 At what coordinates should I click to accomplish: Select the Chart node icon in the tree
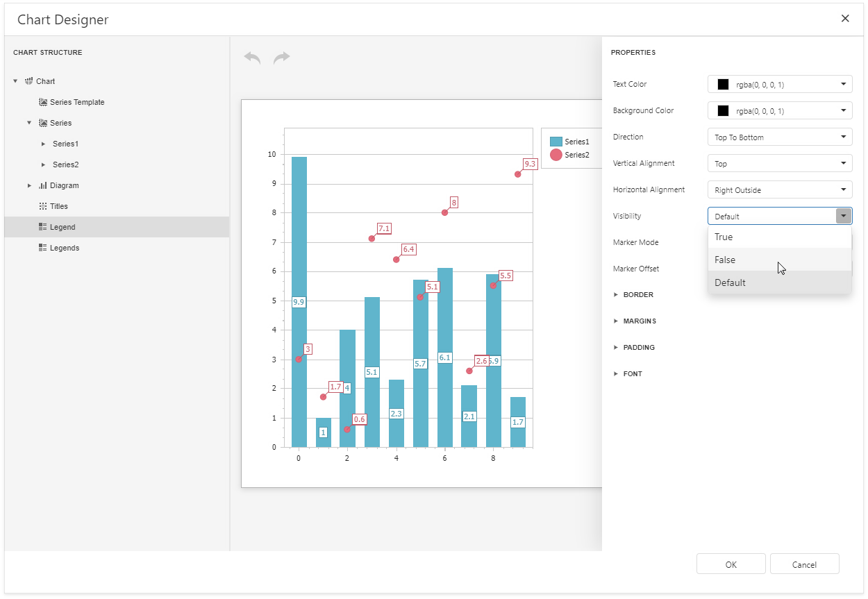[x=28, y=81]
